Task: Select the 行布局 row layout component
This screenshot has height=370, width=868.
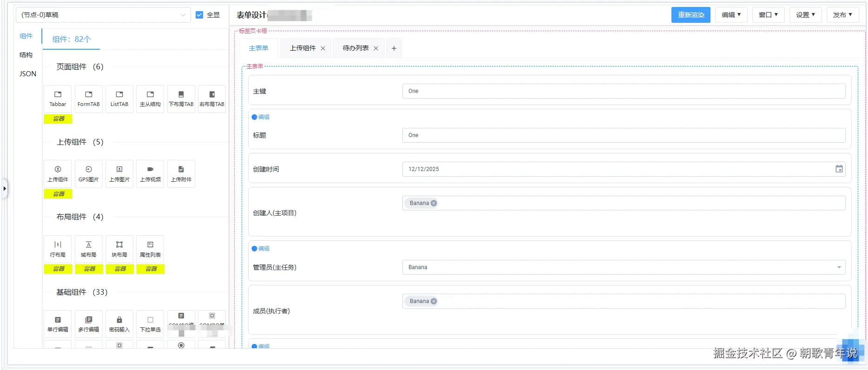Action: pyautogui.click(x=58, y=249)
